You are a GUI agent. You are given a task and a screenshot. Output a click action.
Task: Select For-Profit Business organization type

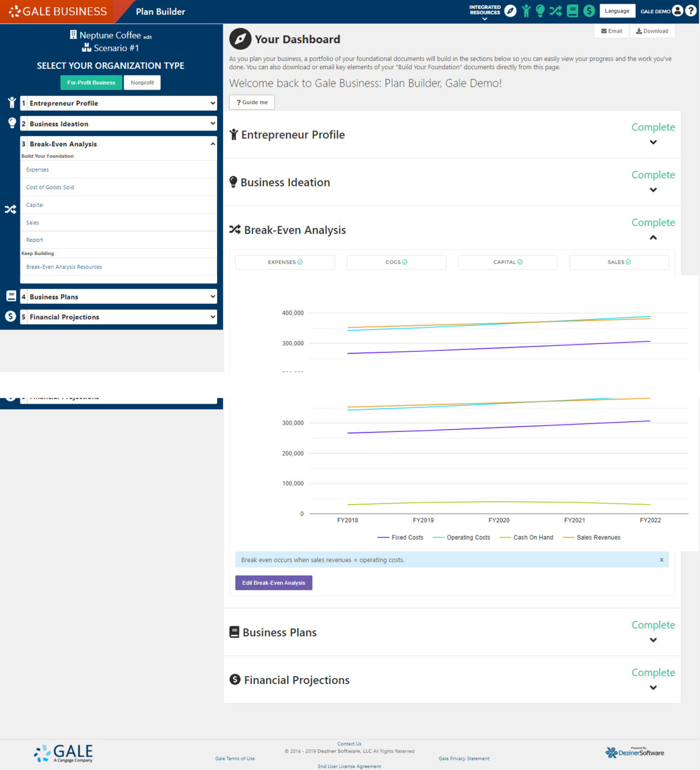[x=91, y=82]
